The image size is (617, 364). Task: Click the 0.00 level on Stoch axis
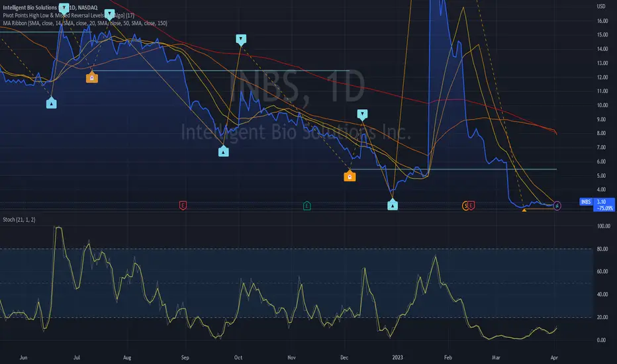click(601, 340)
